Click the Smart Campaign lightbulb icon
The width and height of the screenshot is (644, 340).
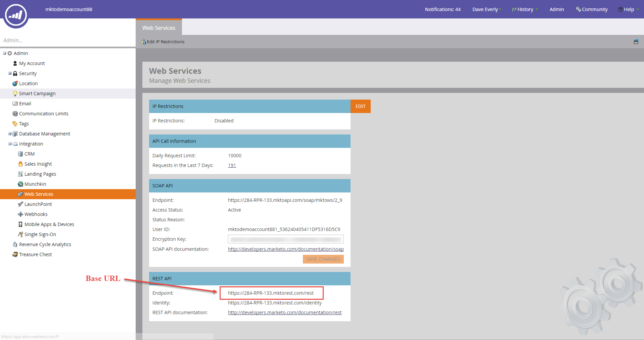tap(15, 94)
